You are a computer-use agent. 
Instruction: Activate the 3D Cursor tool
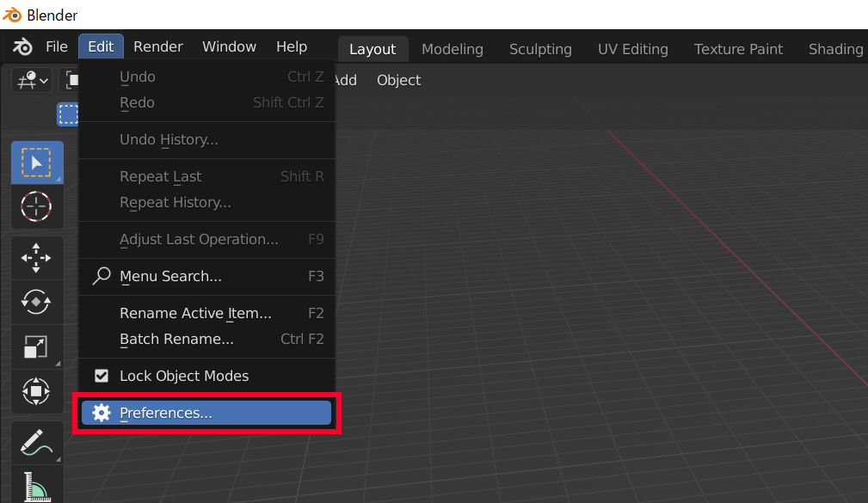(38, 206)
